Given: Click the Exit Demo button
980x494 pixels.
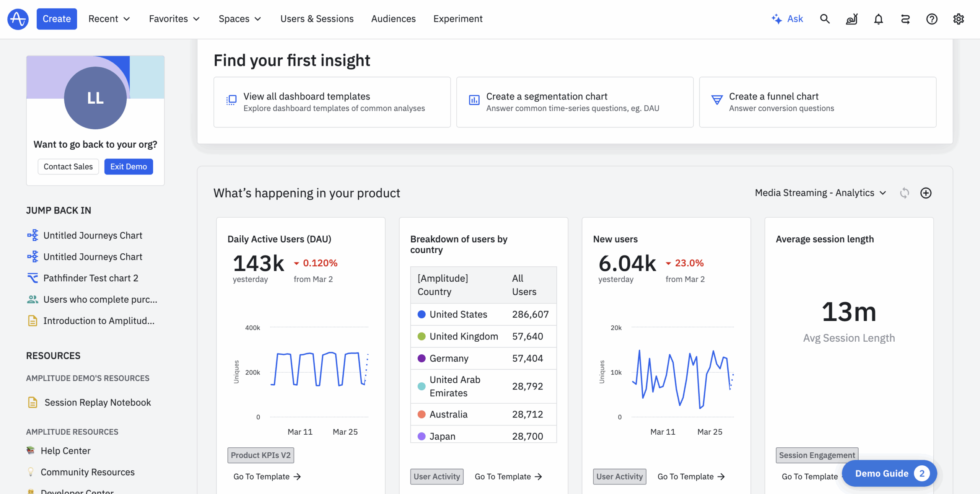Looking at the screenshot, I should (129, 166).
